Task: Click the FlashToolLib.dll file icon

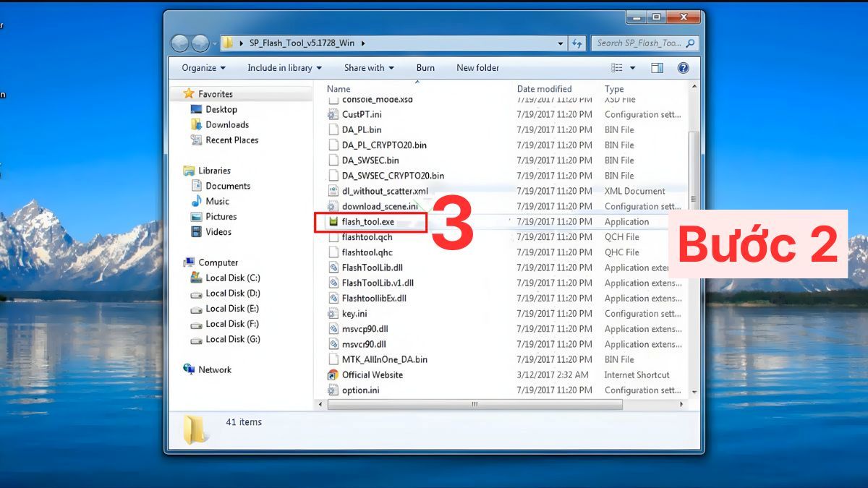Action: (333, 267)
